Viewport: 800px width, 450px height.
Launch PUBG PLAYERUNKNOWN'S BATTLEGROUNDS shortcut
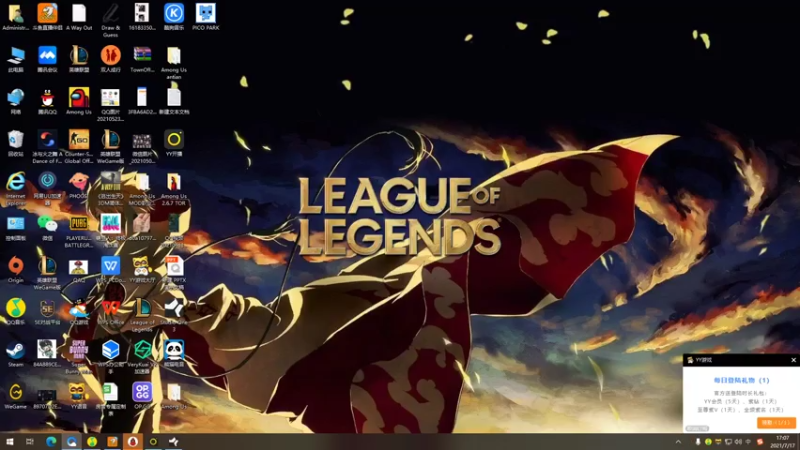79,223
